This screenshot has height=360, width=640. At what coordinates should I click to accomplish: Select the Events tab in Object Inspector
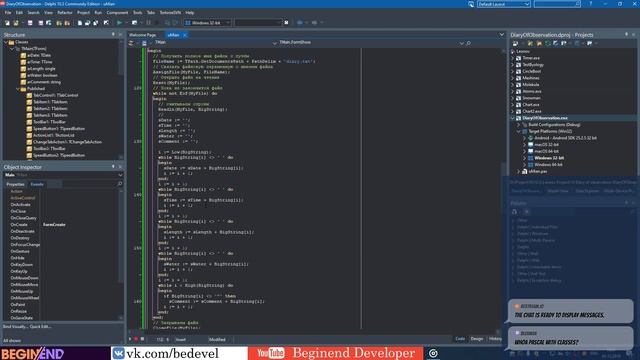(x=37, y=184)
